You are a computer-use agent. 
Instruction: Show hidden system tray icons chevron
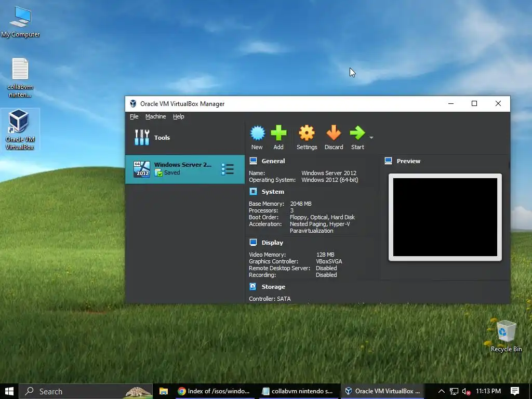[x=442, y=391]
